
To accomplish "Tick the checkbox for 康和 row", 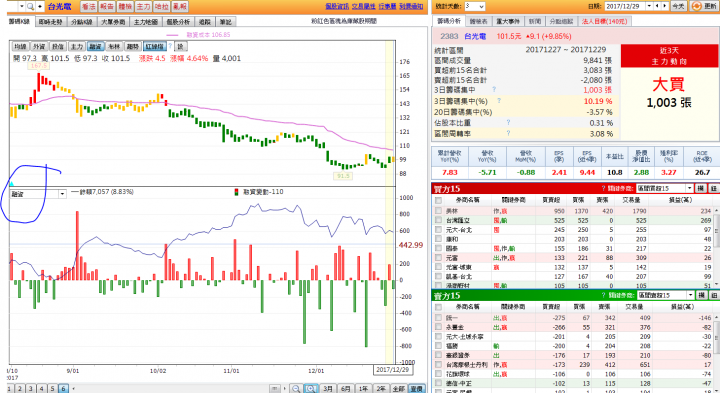I will point(439,239).
